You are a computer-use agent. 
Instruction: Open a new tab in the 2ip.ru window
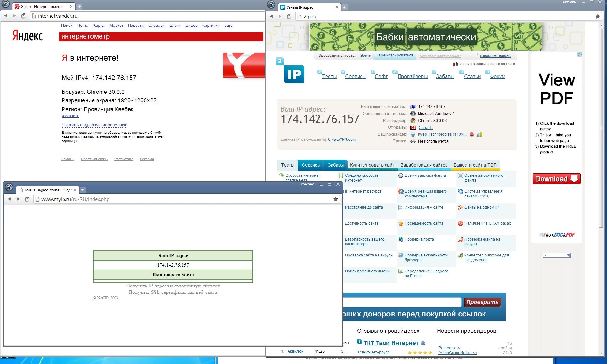345,7
